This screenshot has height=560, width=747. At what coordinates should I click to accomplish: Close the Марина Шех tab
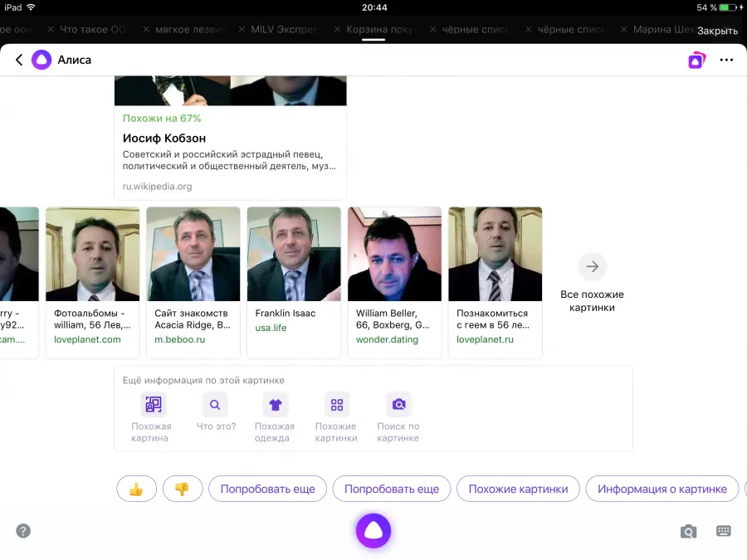624,30
